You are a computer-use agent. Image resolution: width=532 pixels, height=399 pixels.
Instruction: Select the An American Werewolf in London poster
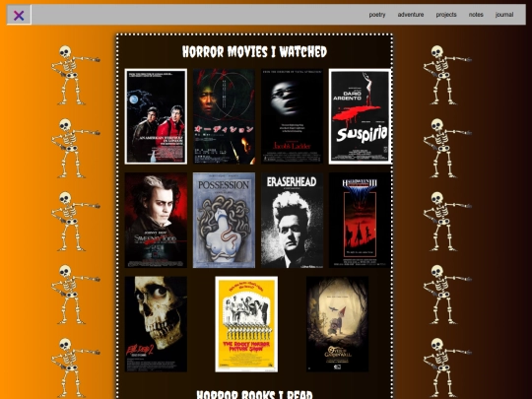[x=156, y=116]
